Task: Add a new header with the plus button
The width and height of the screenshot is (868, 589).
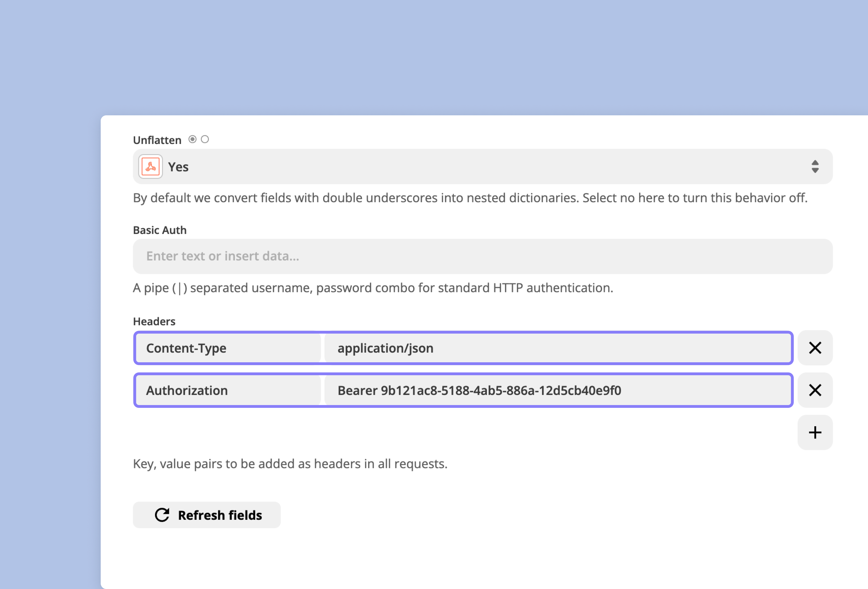Action: point(815,433)
